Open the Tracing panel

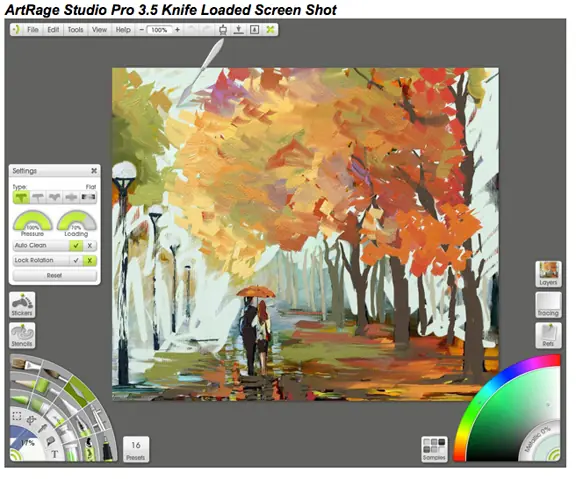[548, 305]
